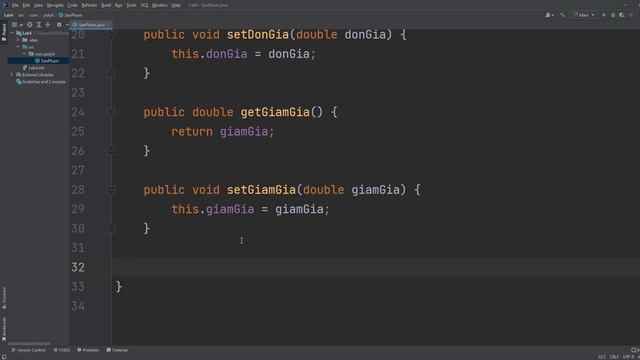This screenshot has width=640, height=360.
Task: Open the VCS menu
Action: (x=144, y=5)
